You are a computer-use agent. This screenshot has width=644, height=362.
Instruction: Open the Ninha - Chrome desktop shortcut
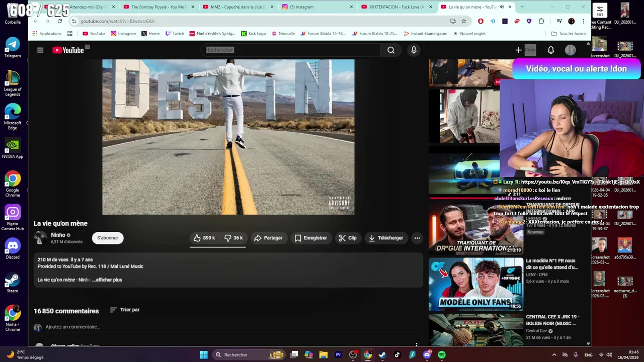tap(13, 319)
